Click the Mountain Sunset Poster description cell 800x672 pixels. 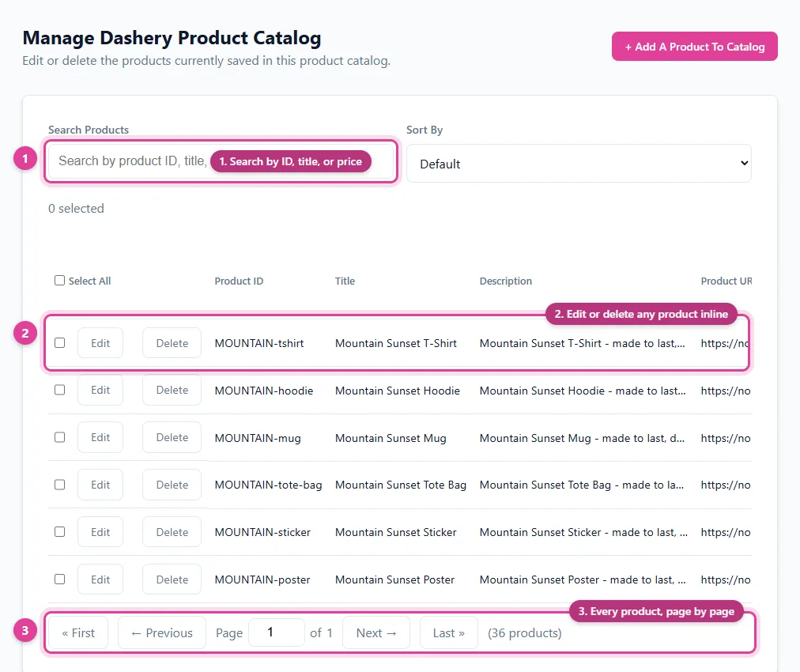click(583, 580)
